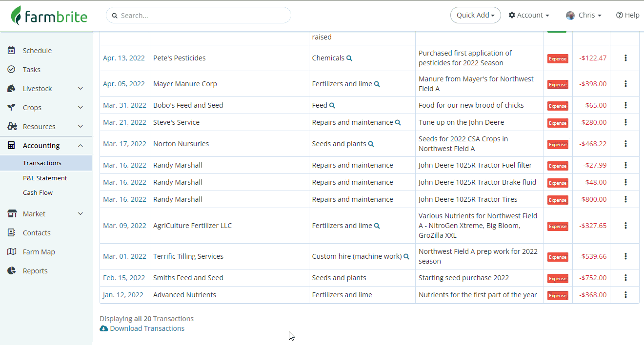Click the "Tune up on the John Deere" description
This screenshot has height=345, width=644.
click(462, 122)
